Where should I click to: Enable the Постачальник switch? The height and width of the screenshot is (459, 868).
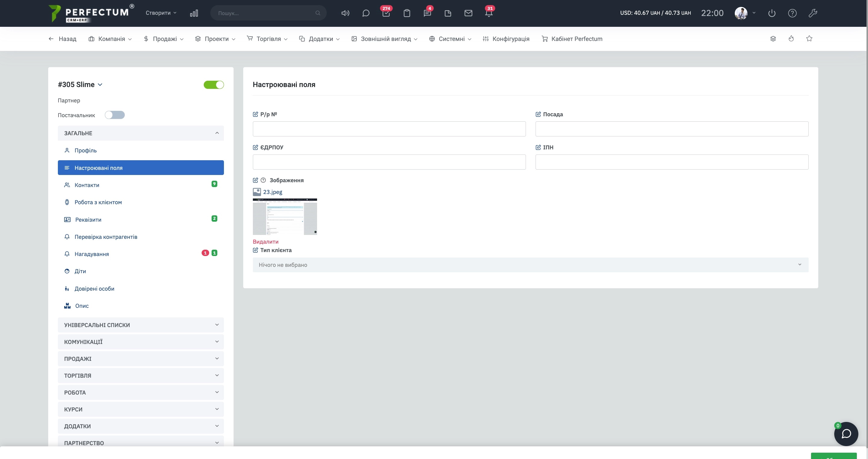tap(115, 115)
